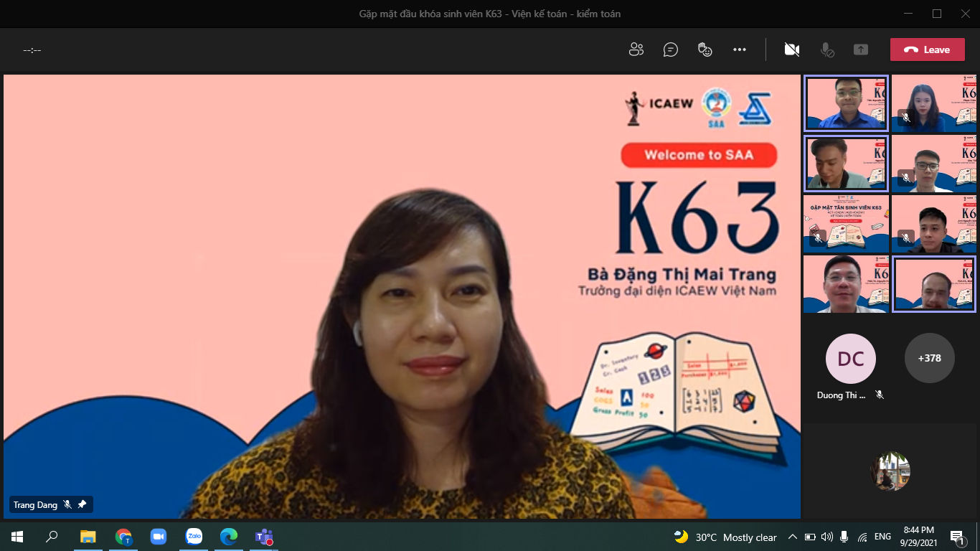Turn camera on in meeting toolbar
The width and height of the screenshot is (980, 551).
792,50
